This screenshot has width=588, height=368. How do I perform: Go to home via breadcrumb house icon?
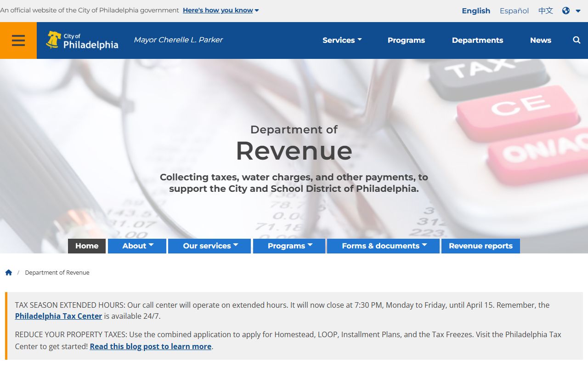[9, 272]
